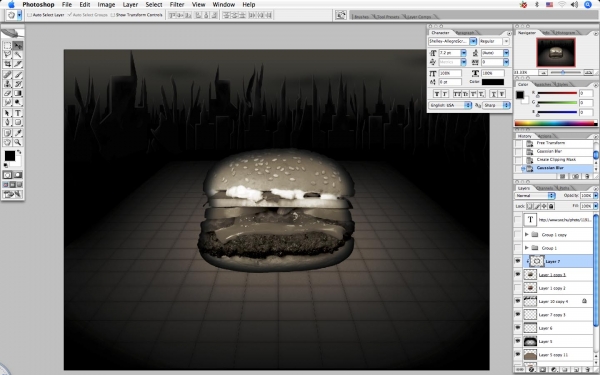Click the All Caps button

click(x=457, y=94)
